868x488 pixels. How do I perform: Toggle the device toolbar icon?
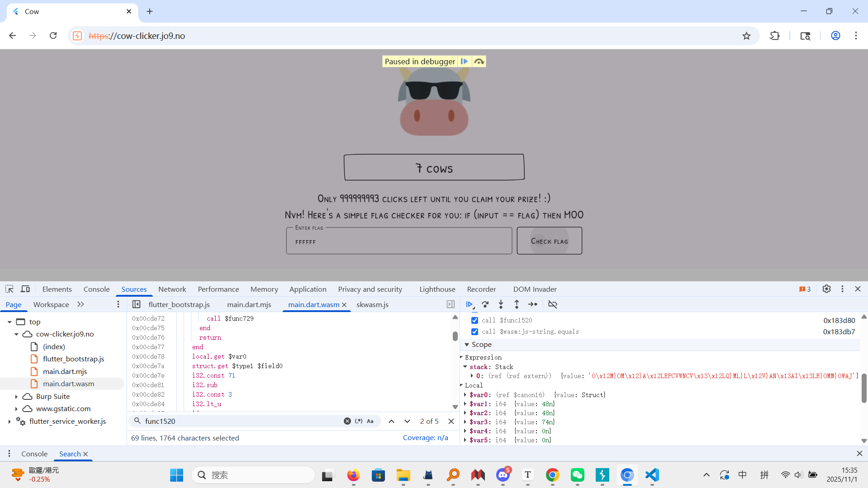(25, 289)
